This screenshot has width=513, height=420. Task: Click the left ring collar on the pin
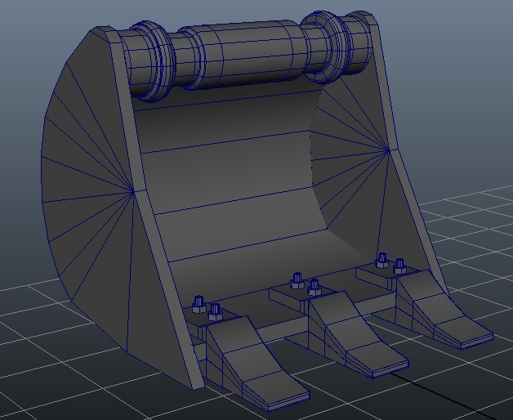coord(153,61)
